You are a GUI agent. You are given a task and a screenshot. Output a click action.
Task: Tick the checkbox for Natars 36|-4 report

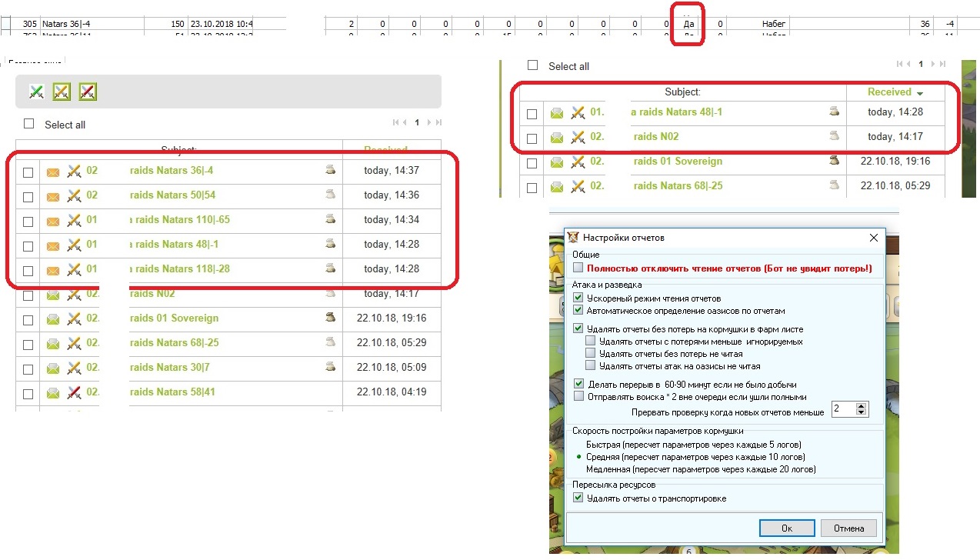click(28, 172)
